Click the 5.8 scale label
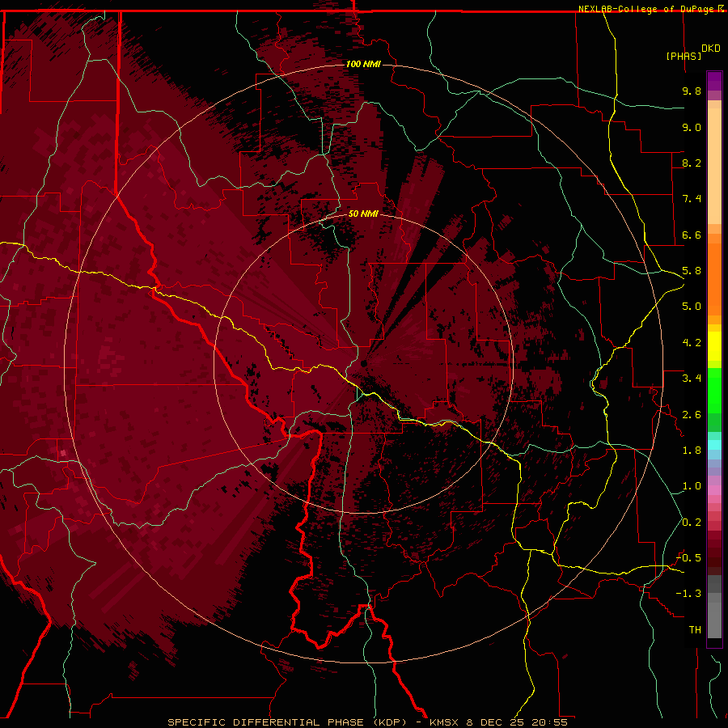Image resolution: width=728 pixels, height=728 pixels. point(692,271)
